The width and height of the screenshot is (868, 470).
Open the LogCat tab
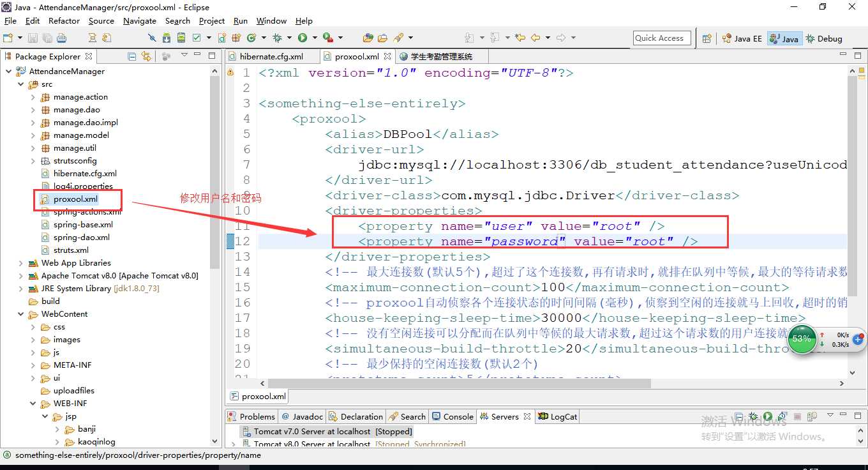coord(558,416)
